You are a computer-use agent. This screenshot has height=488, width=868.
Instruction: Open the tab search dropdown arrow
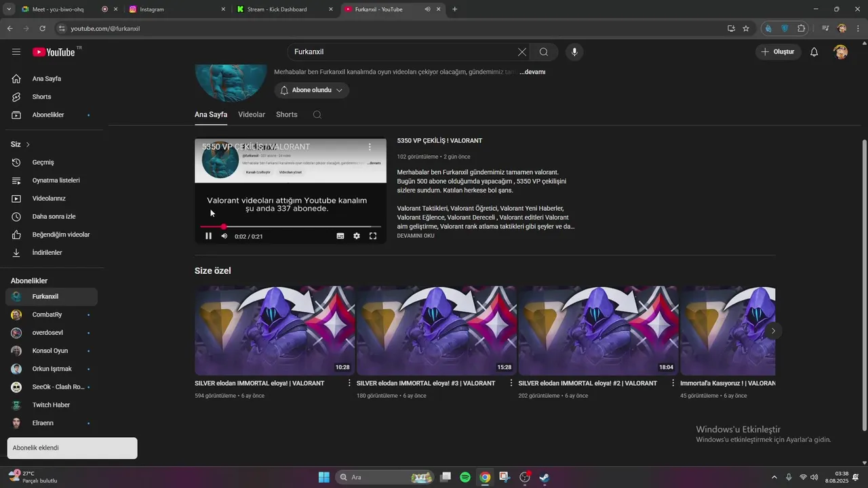(x=8, y=9)
